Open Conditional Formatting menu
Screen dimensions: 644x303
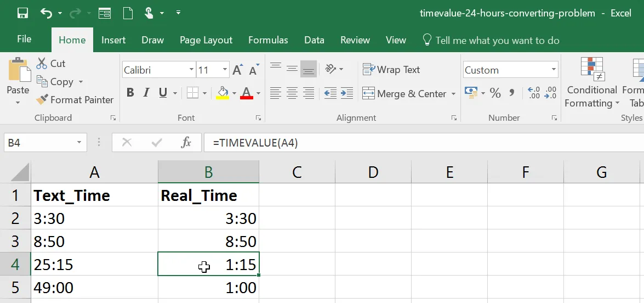pyautogui.click(x=592, y=82)
